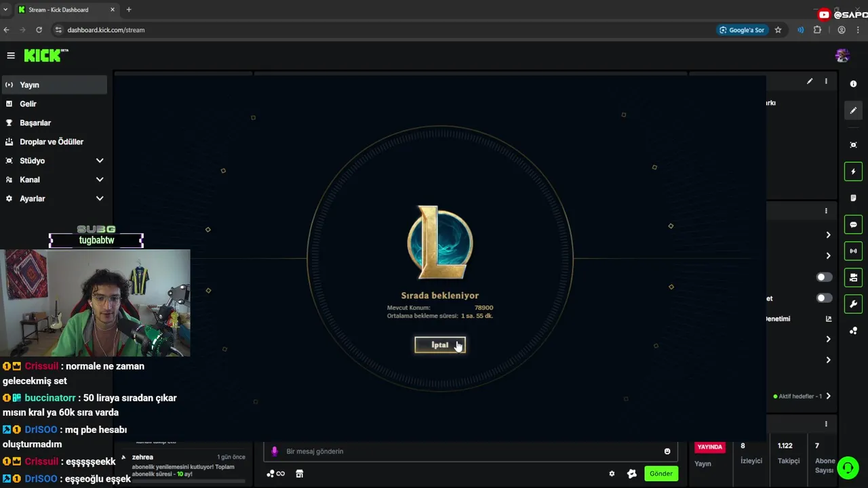Open the shop icon below chat box
Viewport: 868px width, 488px height.
coord(299,474)
